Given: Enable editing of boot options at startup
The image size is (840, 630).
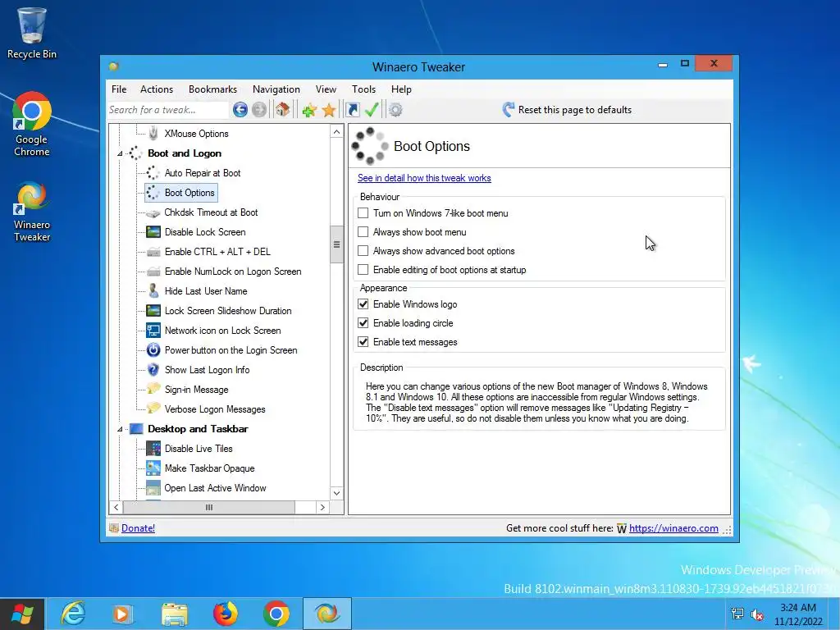Looking at the screenshot, I should click(363, 269).
